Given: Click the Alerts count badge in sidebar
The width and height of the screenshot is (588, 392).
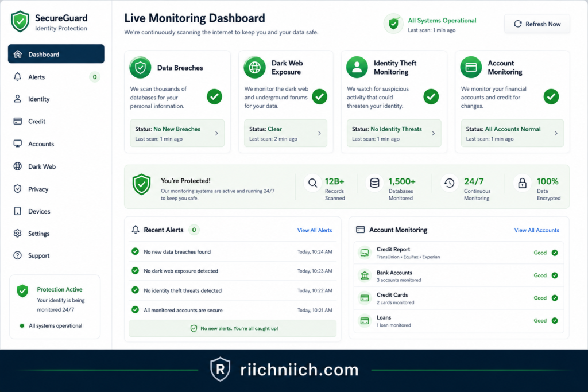Looking at the screenshot, I should tap(95, 77).
